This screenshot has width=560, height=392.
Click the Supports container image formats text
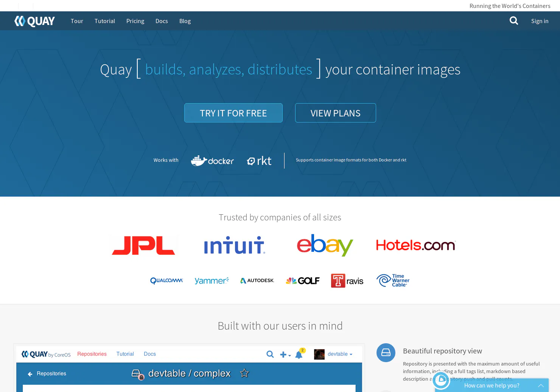point(351,160)
